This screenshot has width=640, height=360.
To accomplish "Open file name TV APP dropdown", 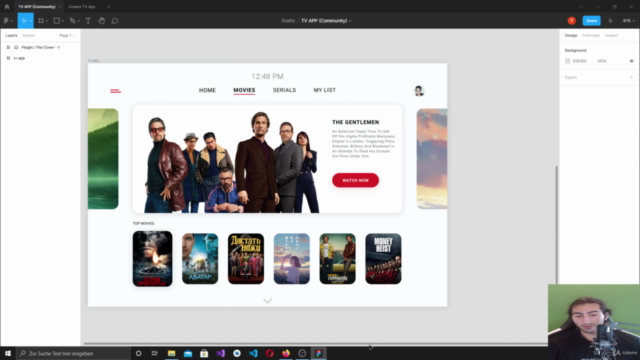I will click(x=350, y=21).
